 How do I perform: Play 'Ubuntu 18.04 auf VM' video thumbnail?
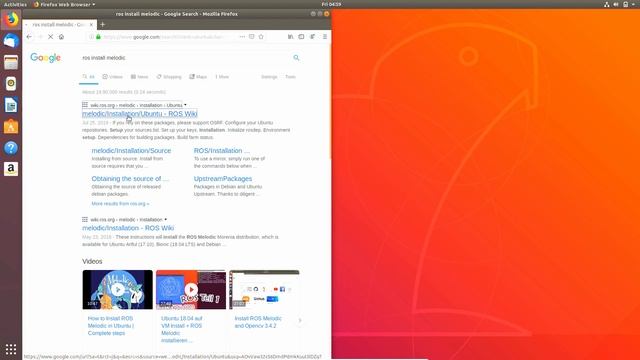tap(191, 289)
